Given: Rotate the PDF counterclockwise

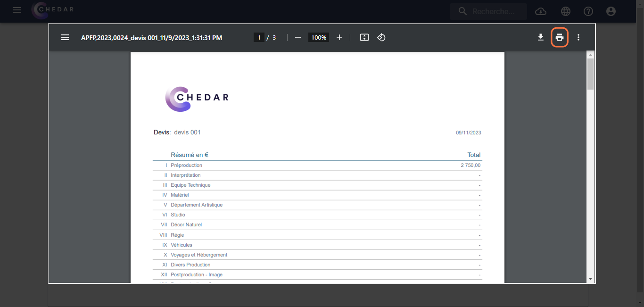Looking at the screenshot, I should click(x=381, y=37).
